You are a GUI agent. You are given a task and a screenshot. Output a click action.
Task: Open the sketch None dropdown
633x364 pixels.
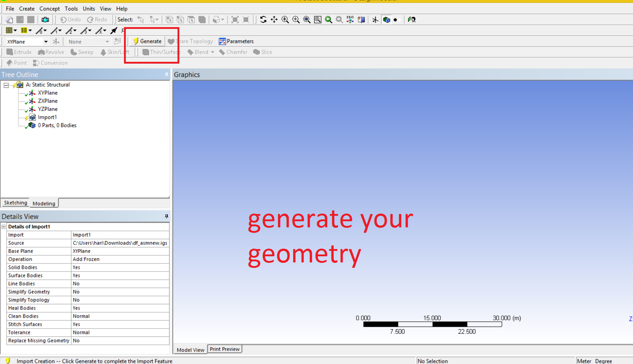point(107,42)
